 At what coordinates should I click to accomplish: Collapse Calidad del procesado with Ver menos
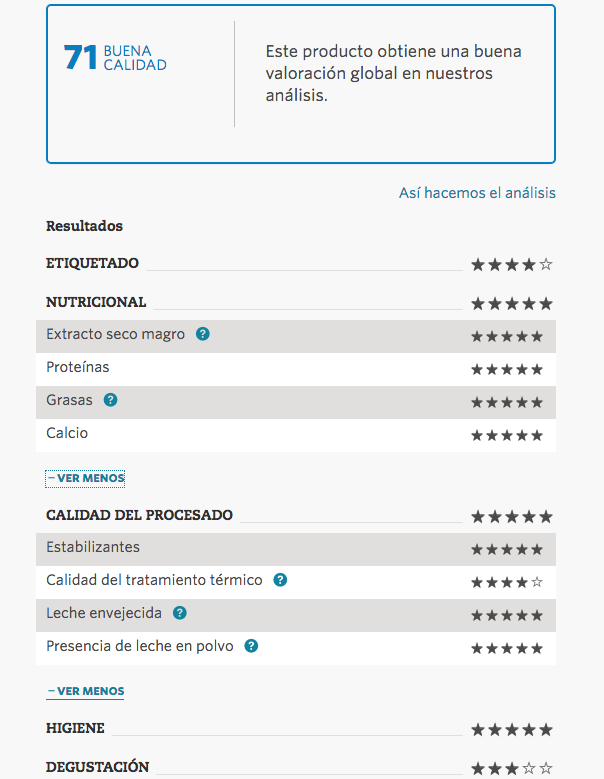tap(85, 691)
